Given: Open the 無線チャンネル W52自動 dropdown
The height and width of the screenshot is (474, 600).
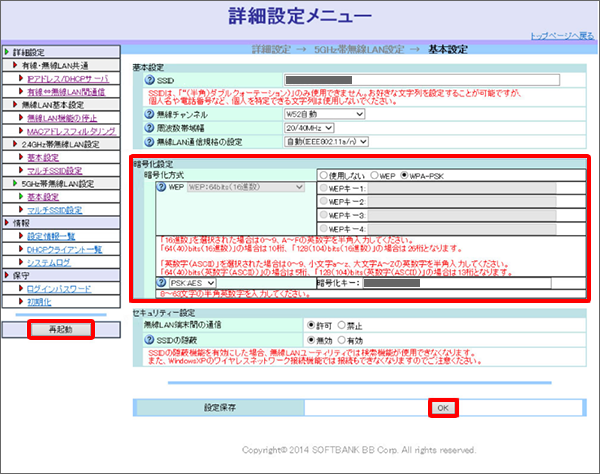Looking at the screenshot, I should (x=324, y=114).
